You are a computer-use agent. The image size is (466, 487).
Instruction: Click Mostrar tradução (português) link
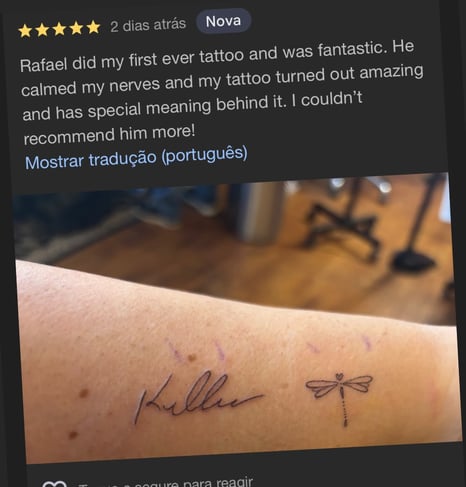pyautogui.click(x=136, y=158)
